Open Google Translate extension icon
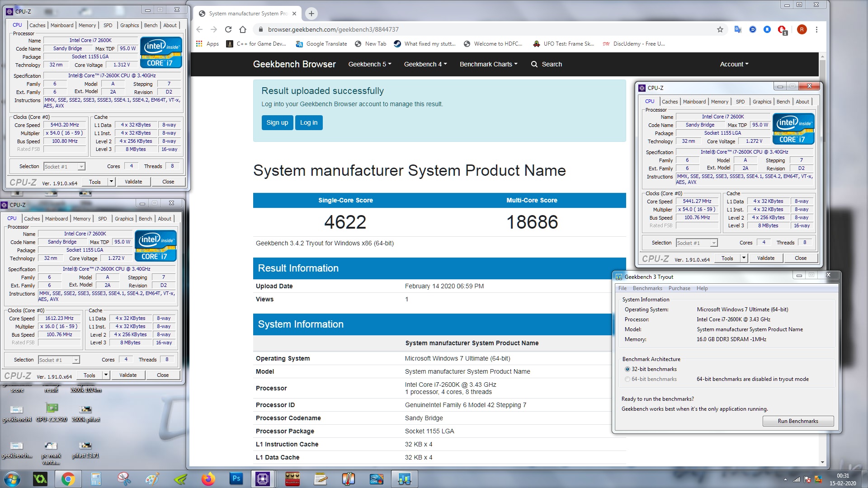 [x=738, y=29]
